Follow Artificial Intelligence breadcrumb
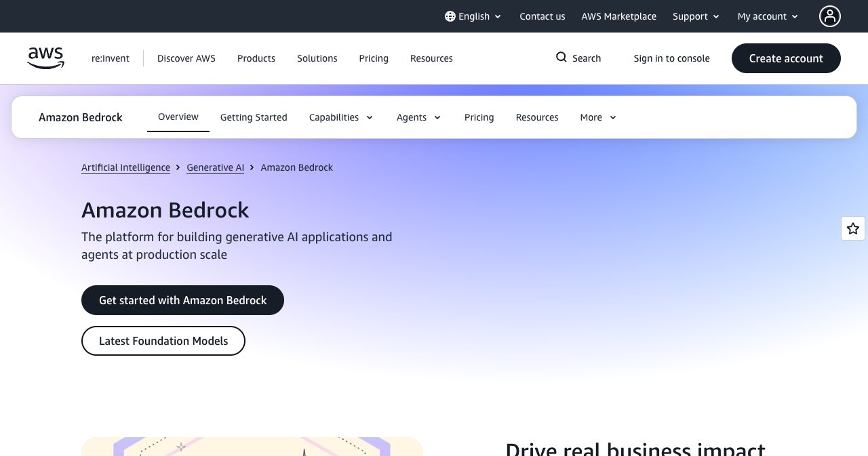 [125, 167]
